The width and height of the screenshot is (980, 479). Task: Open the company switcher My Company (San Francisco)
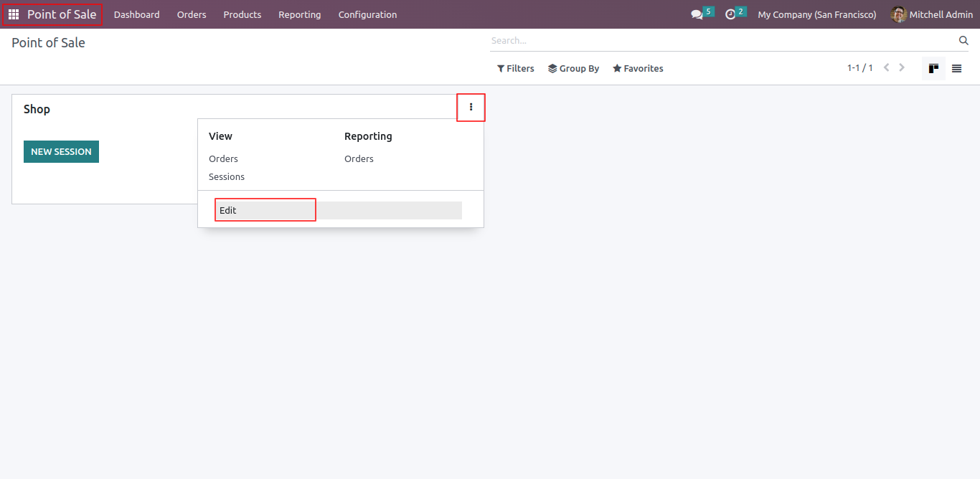point(816,14)
